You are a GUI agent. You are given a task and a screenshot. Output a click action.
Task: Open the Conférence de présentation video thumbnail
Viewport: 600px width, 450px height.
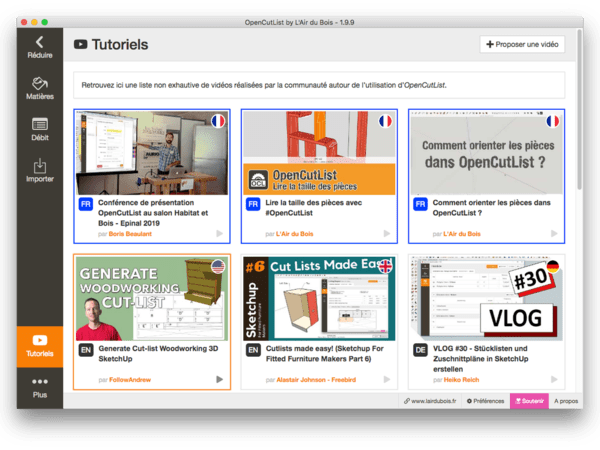pos(152,153)
